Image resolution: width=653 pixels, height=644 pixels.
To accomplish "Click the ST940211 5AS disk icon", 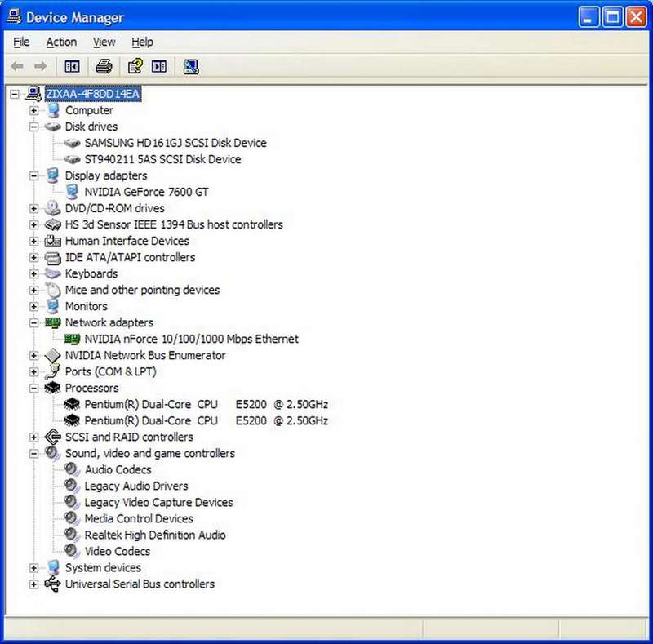I will 72,159.
